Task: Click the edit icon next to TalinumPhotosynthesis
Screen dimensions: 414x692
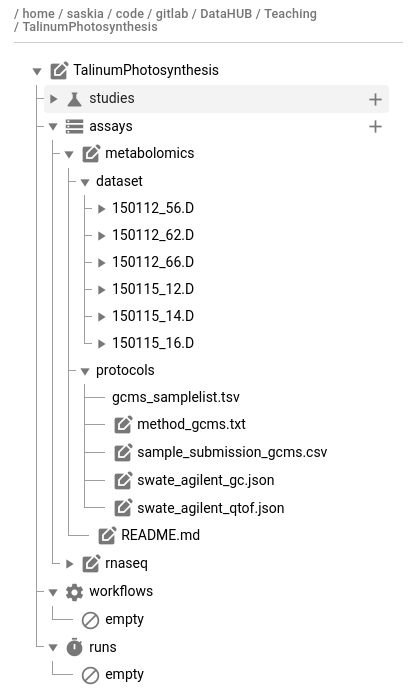Action: click(x=59, y=71)
